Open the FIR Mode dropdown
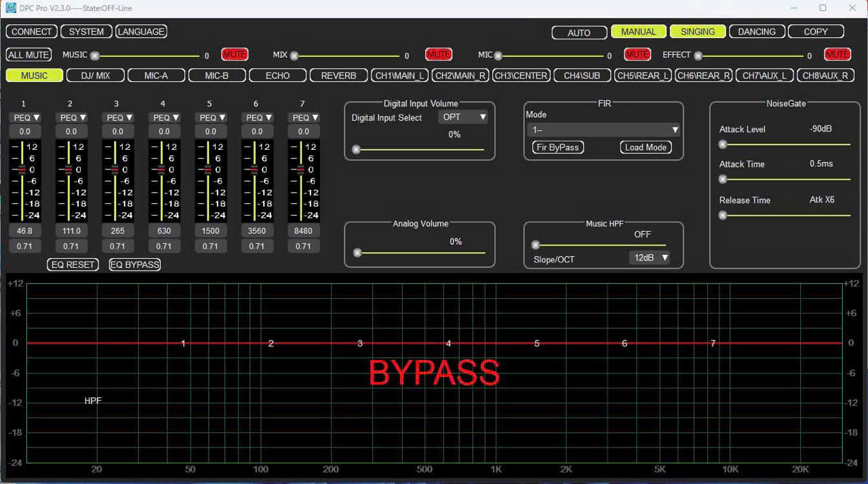The image size is (868, 484). 603,129
